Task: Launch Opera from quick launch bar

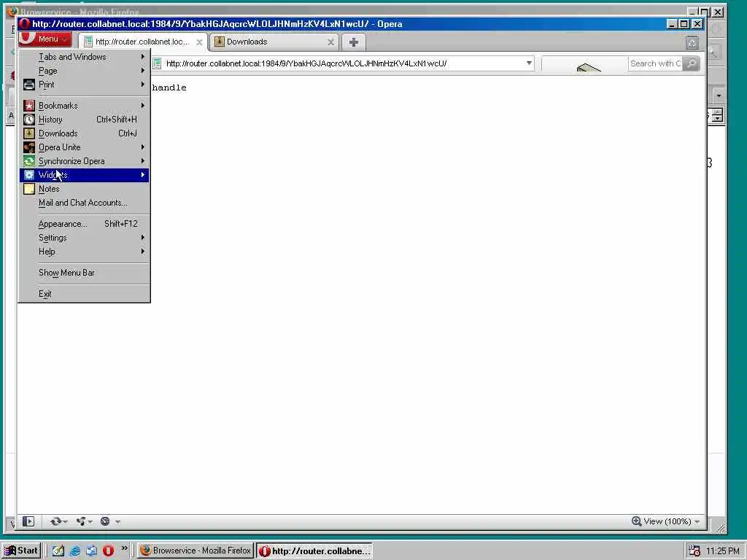Action: click(x=108, y=551)
